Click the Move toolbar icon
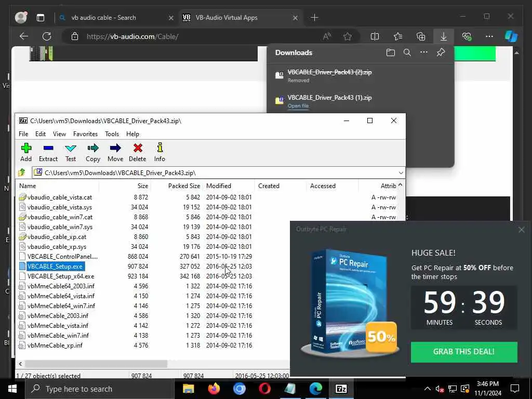The height and width of the screenshot is (399, 532). (115, 152)
